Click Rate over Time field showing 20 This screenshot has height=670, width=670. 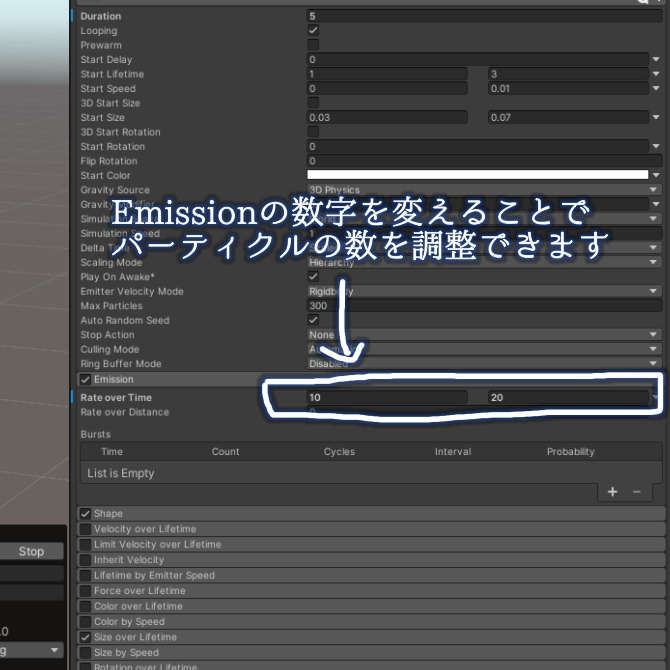click(568, 397)
